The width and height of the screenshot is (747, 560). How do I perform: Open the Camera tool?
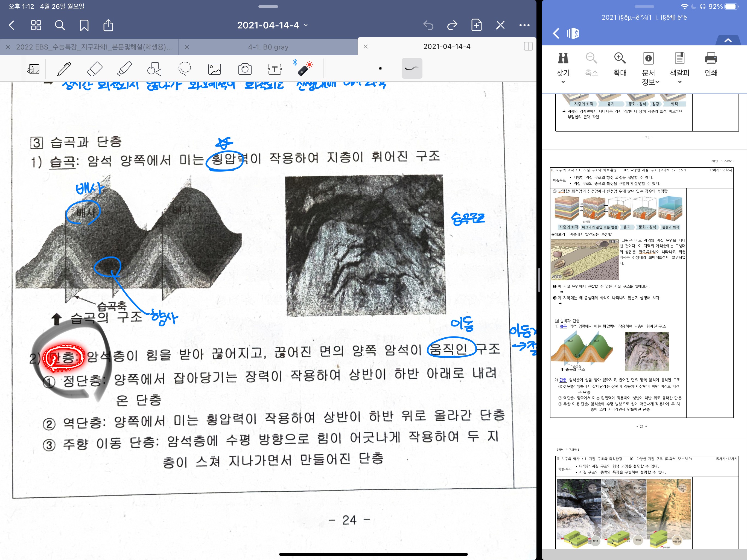(244, 69)
